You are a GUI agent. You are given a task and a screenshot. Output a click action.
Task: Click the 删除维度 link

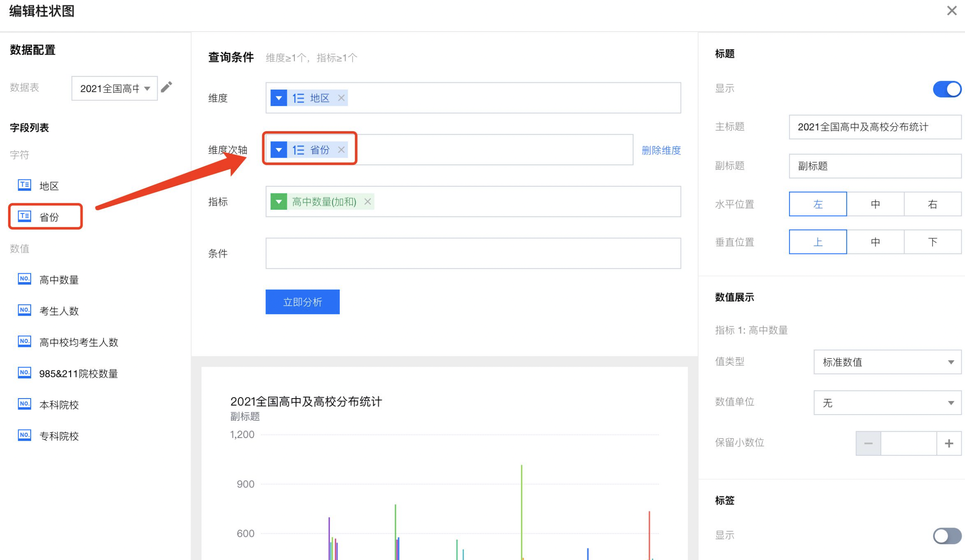tap(660, 150)
